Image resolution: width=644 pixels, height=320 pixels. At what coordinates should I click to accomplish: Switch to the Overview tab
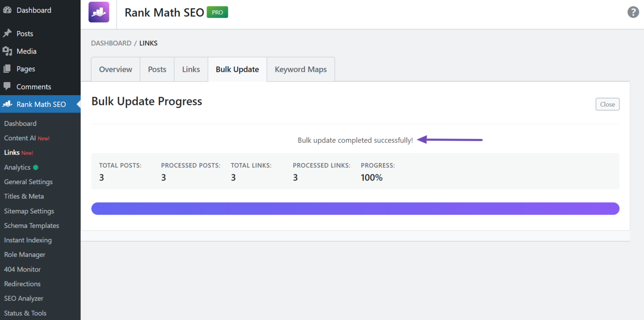tap(115, 69)
